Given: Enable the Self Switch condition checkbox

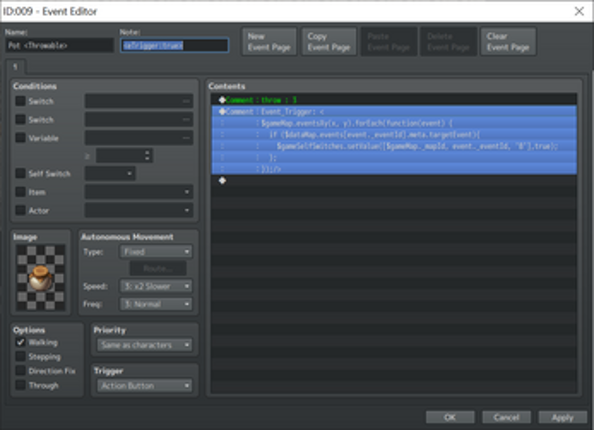Looking at the screenshot, I should point(20,174).
